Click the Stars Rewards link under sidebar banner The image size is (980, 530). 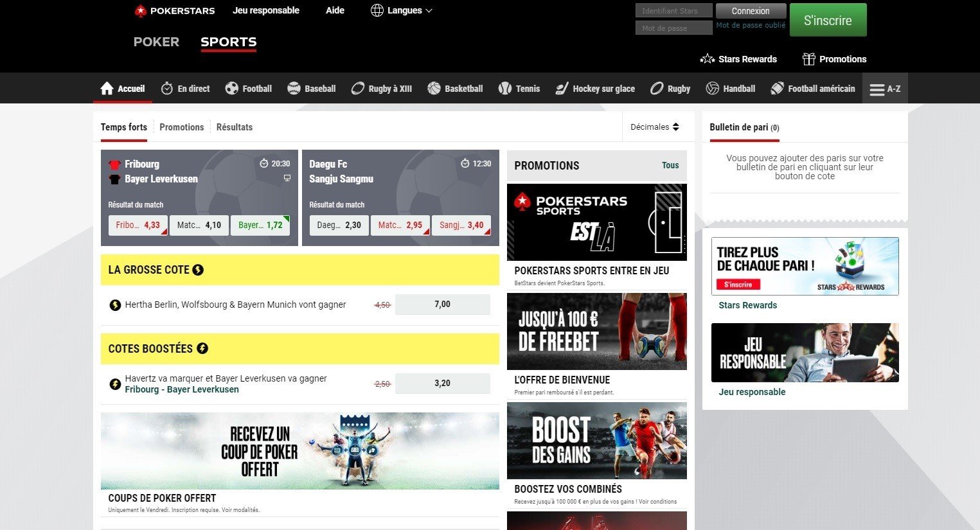748,305
